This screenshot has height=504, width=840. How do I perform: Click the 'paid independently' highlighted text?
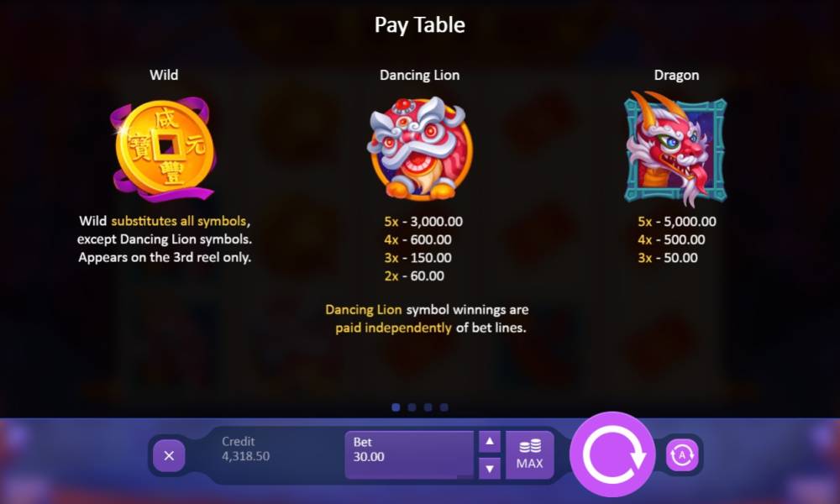[x=393, y=328]
